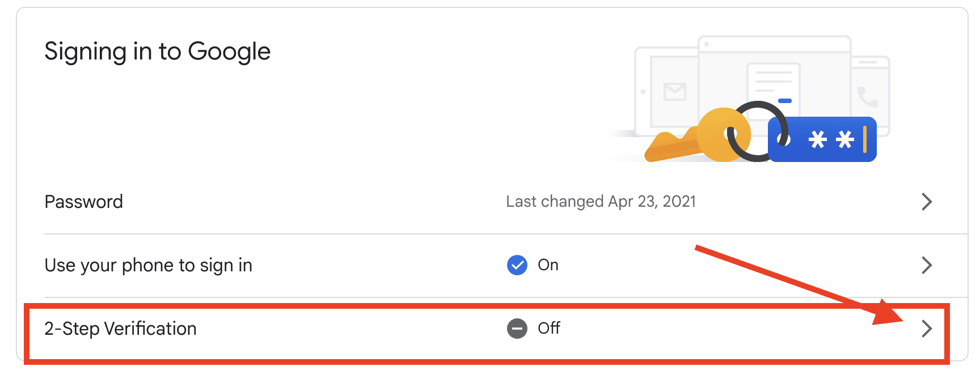Image resolution: width=980 pixels, height=375 pixels.
Task: Open the 2-Step Verification label
Action: (121, 329)
